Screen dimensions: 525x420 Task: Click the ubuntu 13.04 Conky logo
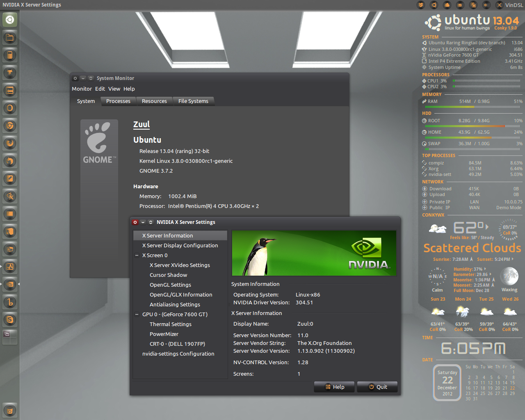pos(472,22)
